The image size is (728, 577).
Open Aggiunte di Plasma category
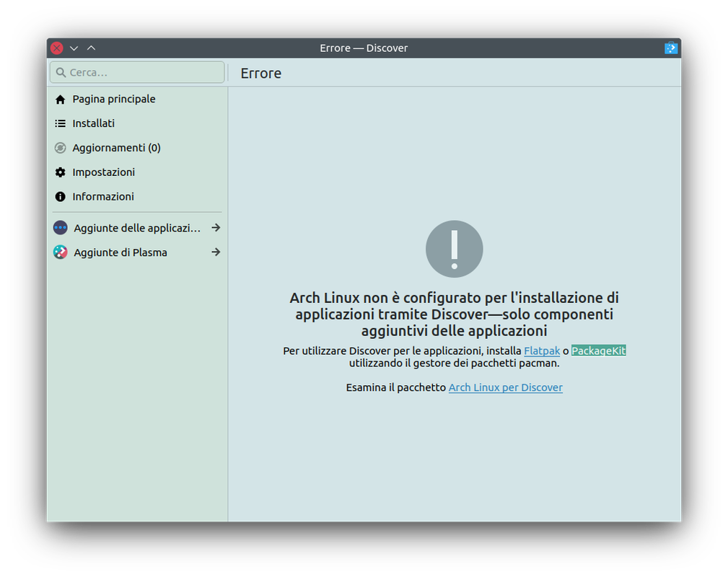(136, 252)
